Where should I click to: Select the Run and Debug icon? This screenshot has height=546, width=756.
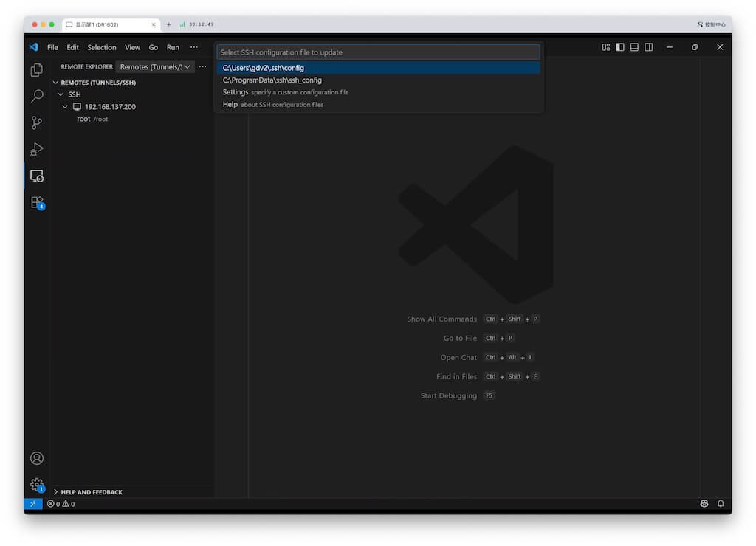point(36,149)
